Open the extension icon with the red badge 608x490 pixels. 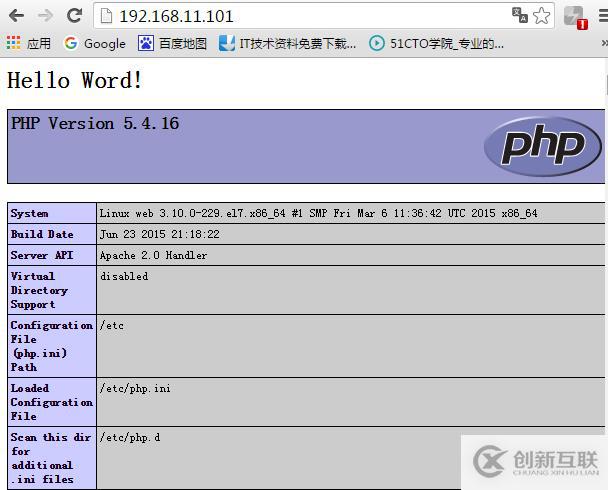click(x=575, y=17)
